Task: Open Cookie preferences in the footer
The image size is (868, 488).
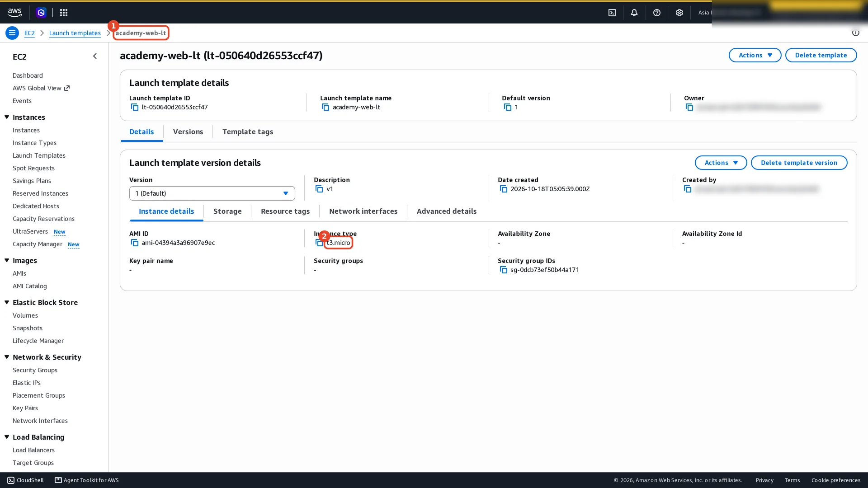Action: click(836, 480)
